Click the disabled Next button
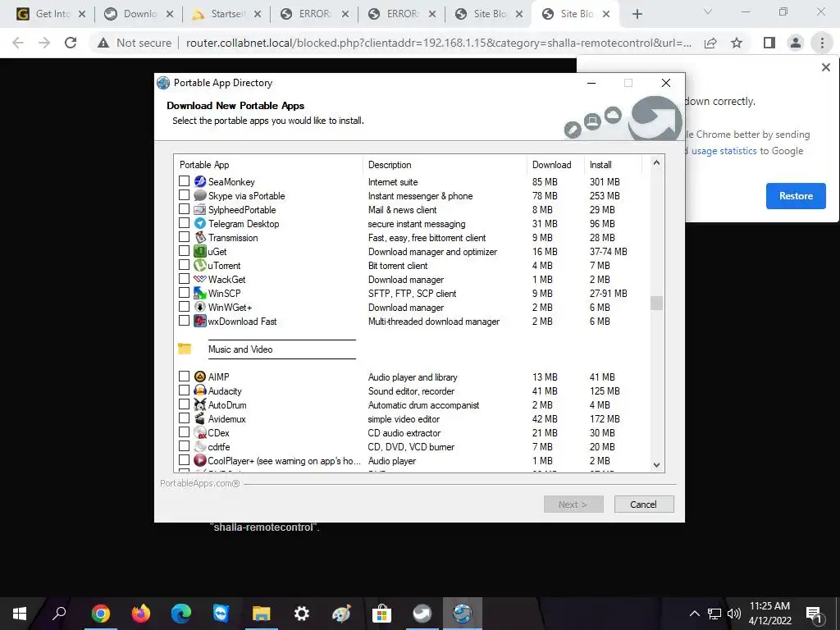The width and height of the screenshot is (840, 630). click(573, 504)
